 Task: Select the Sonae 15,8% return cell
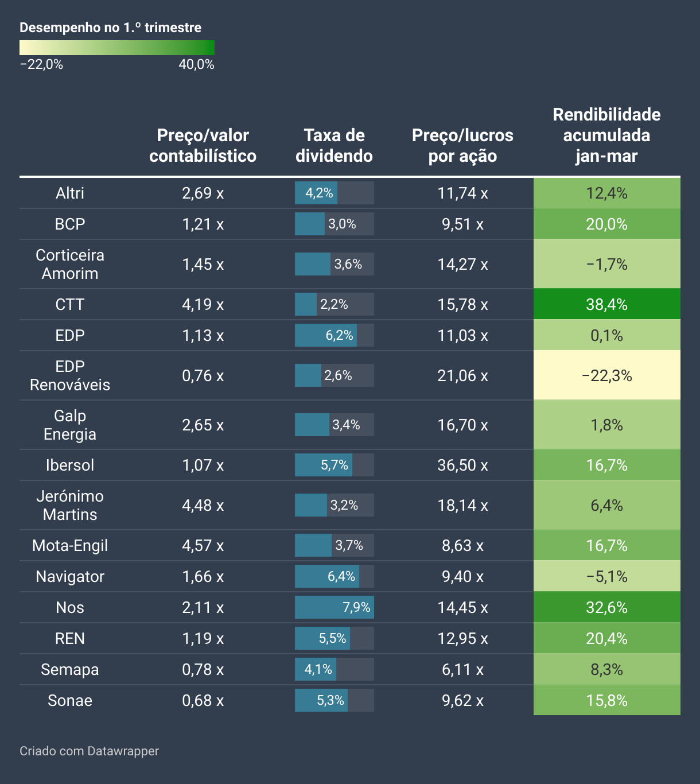(606, 700)
